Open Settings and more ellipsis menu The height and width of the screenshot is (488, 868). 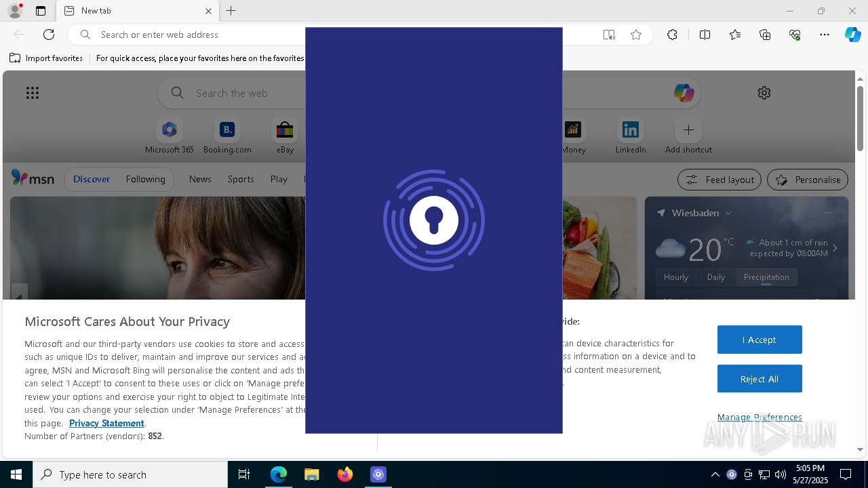coord(825,35)
